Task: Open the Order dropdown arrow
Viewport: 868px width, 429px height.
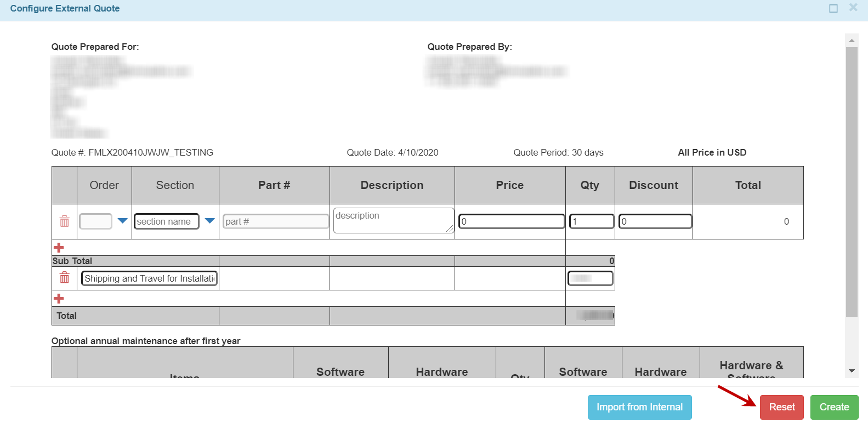Action: click(x=123, y=221)
